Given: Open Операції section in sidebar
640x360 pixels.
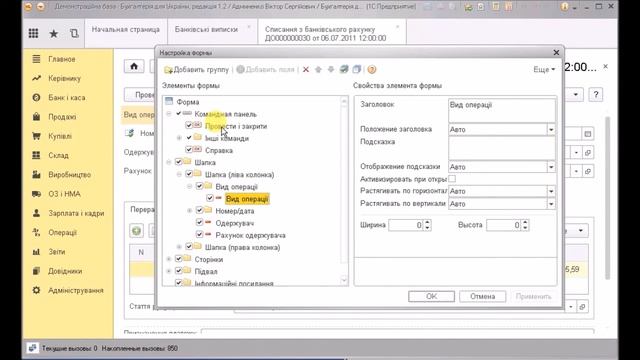Looking at the screenshot, I should (x=62, y=233).
